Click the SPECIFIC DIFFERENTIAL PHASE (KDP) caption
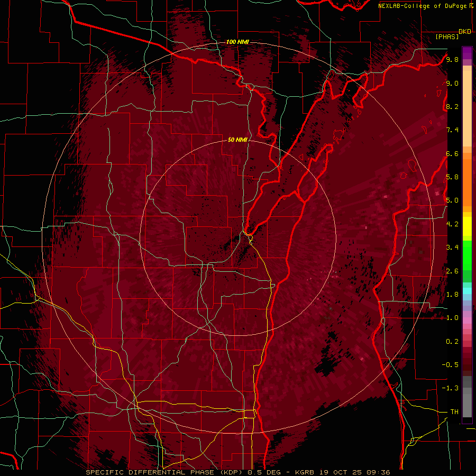The image size is (476, 476). [164, 472]
